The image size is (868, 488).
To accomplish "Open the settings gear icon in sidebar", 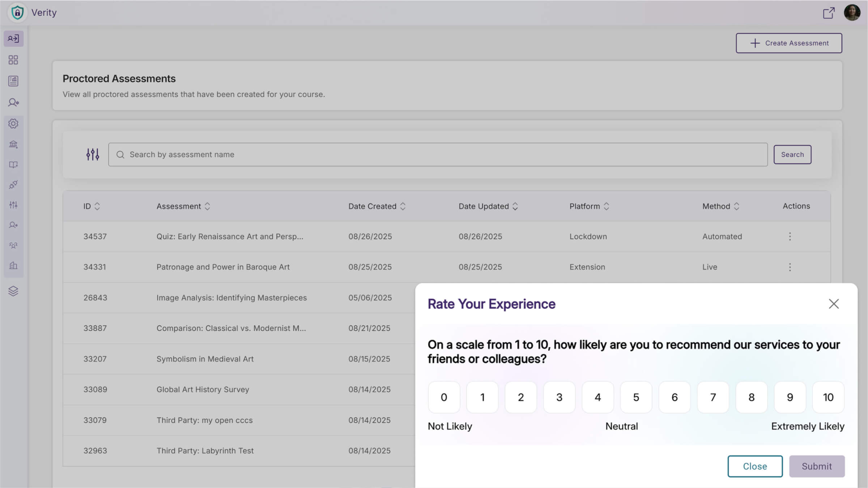I will [13, 124].
